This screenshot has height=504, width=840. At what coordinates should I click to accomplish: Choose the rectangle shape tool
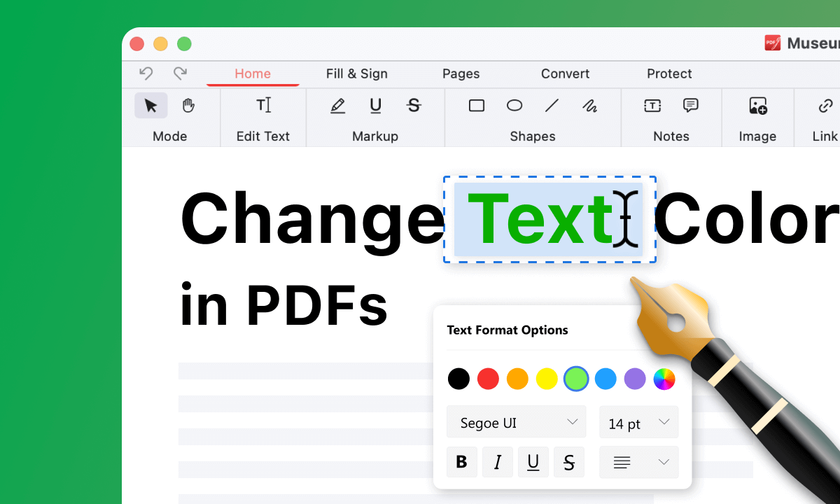coord(477,106)
